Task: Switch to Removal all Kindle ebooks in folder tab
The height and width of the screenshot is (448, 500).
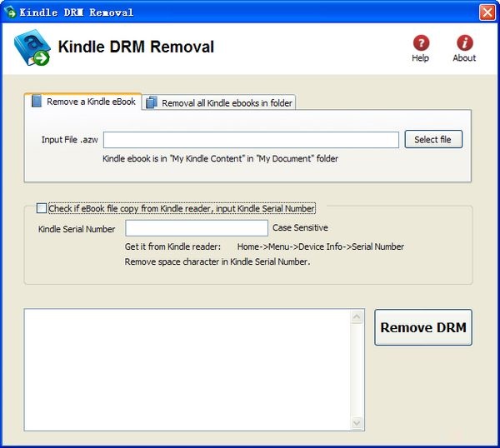Action: [219, 102]
